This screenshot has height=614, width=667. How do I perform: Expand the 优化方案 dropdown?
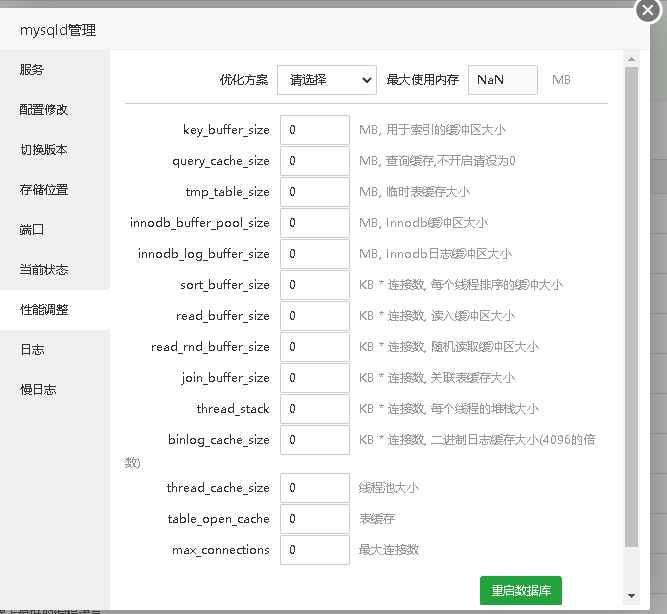[x=327, y=80]
